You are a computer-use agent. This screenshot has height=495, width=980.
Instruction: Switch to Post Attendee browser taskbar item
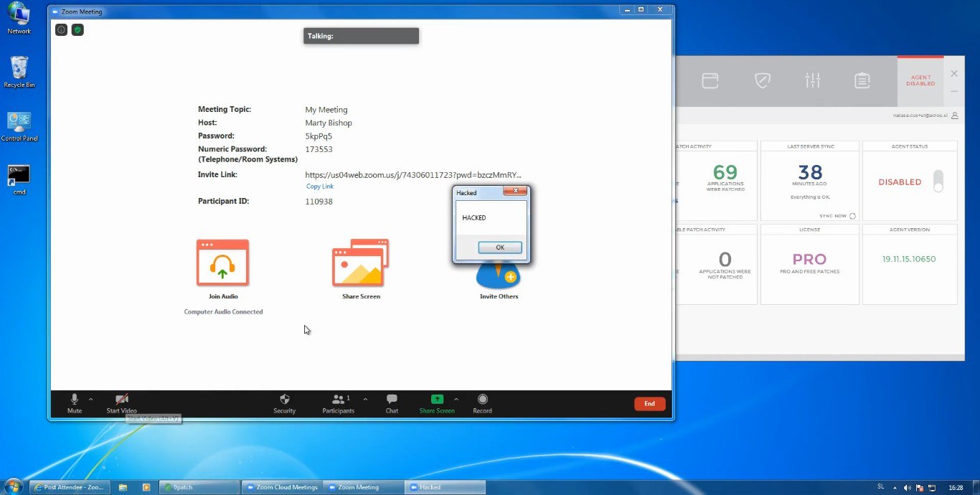(x=70, y=487)
